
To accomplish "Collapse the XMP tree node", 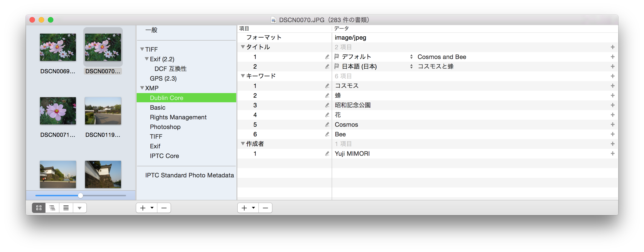I will point(142,88).
